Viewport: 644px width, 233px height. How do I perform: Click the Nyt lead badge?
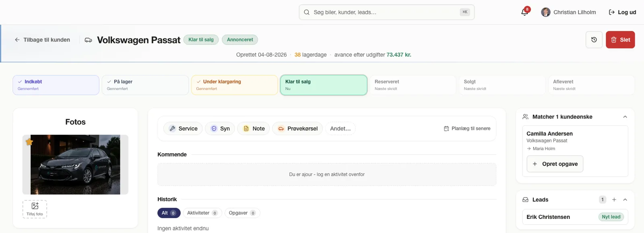611,217
